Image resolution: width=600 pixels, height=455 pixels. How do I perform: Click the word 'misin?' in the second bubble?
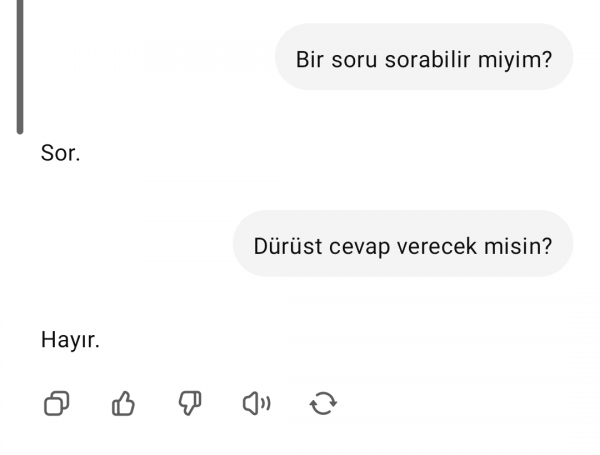point(518,246)
